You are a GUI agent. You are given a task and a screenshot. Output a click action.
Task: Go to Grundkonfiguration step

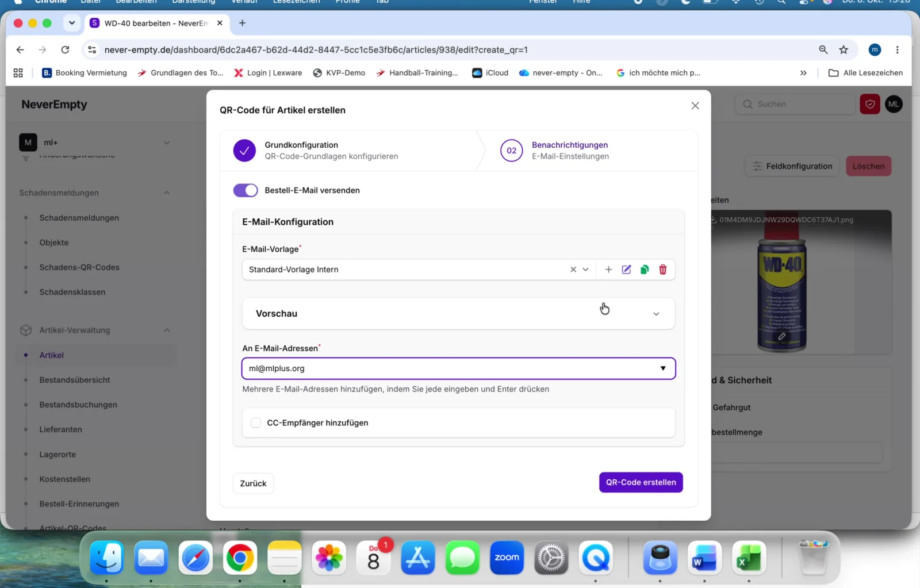[x=316, y=151]
